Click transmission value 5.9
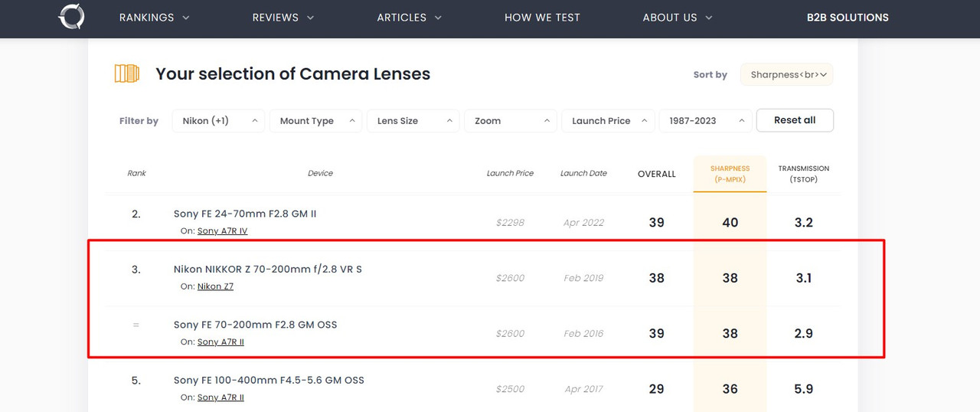980x412 pixels. coord(803,389)
